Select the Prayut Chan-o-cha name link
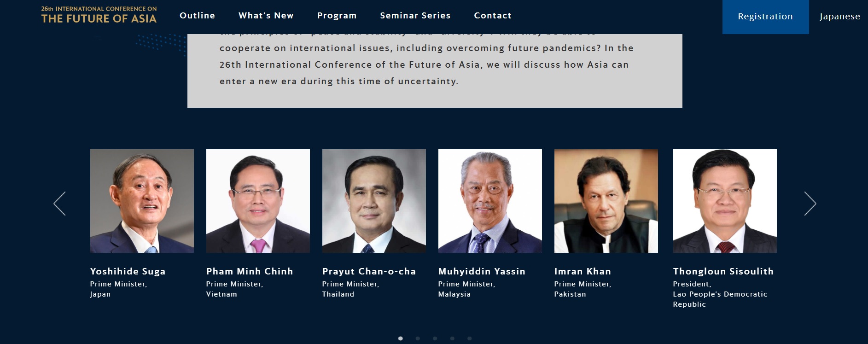The height and width of the screenshot is (344, 868). [369, 272]
